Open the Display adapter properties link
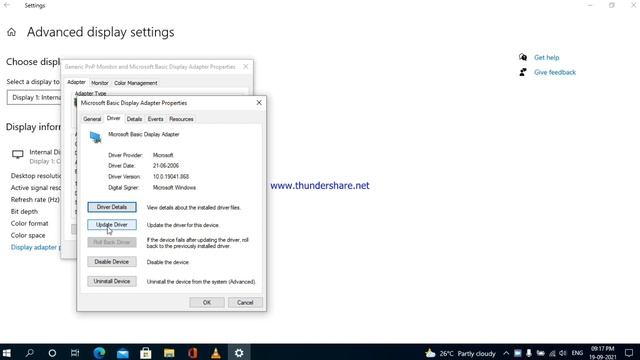The height and width of the screenshot is (360, 640). coord(36,247)
